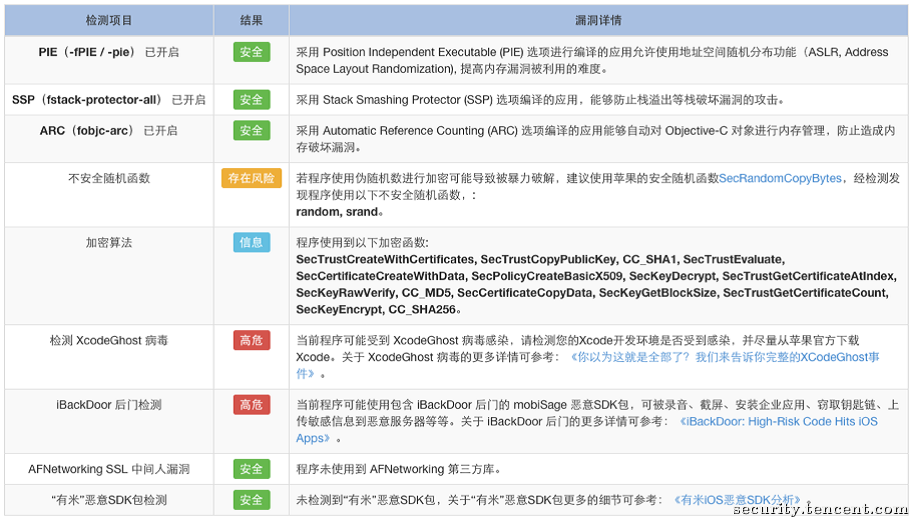This screenshot has height=520, width=912.
Task: Click the 信息 badge for 加密算法
Action: click(x=251, y=243)
